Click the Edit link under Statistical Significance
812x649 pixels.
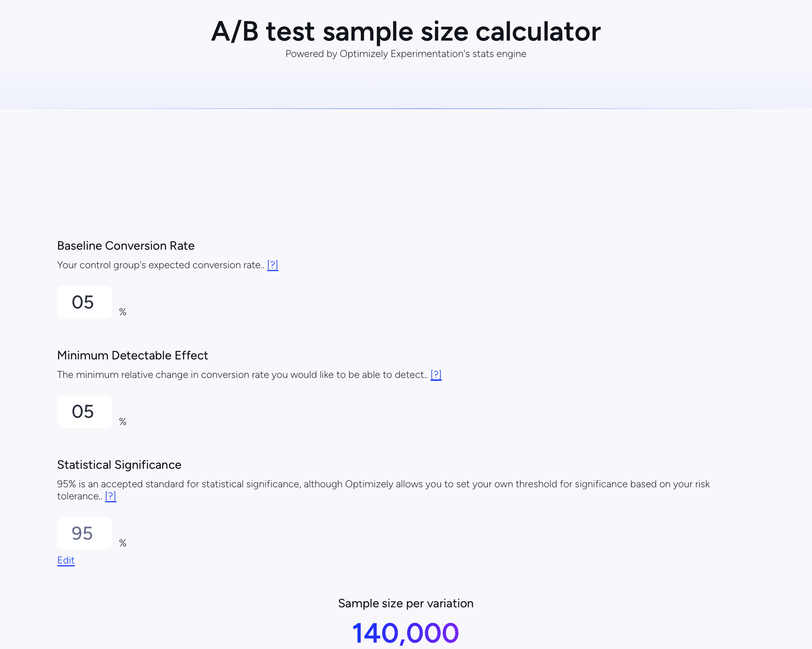pos(66,560)
